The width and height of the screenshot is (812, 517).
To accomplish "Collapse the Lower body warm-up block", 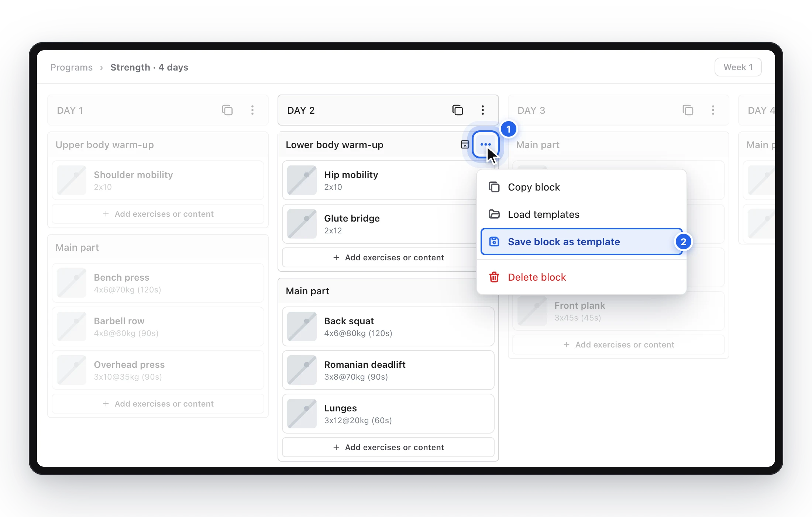I will 465,144.
